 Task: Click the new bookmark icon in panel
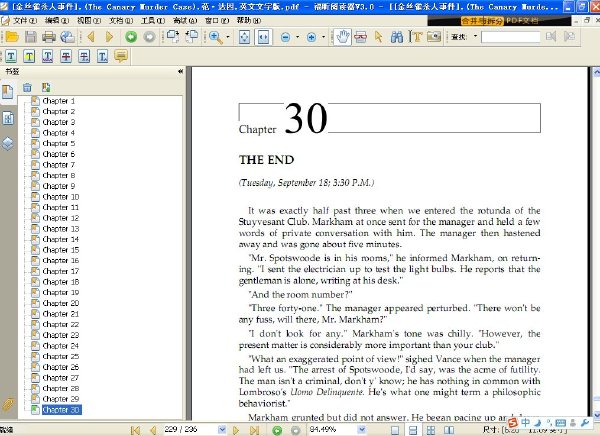pyautogui.click(x=46, y=88)
